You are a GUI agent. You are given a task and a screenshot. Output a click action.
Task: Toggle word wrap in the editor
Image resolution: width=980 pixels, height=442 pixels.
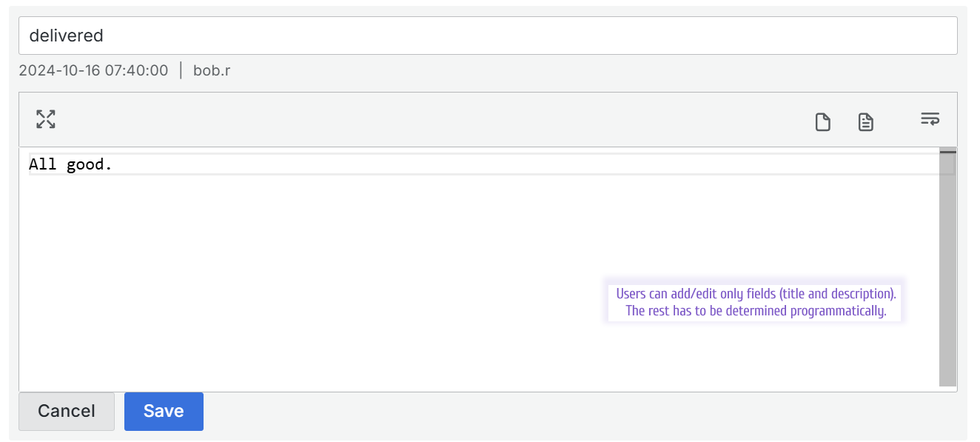930,118
